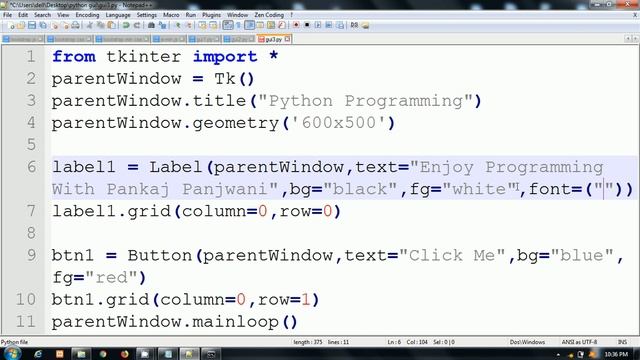The height and width of the screenshot is (360, 640).
Task: Create a new file from the toolbar
Action: coord(10,25)
